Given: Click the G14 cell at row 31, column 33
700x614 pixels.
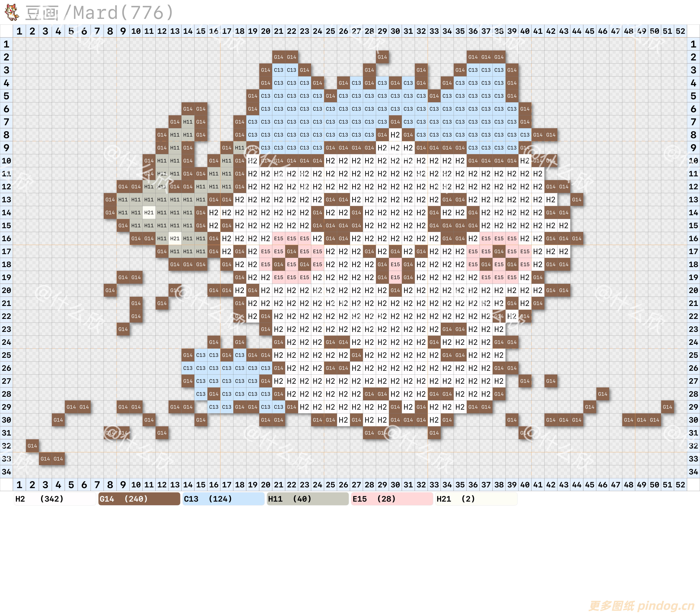Looking at the screenshot, I should (x=434, y=433).
